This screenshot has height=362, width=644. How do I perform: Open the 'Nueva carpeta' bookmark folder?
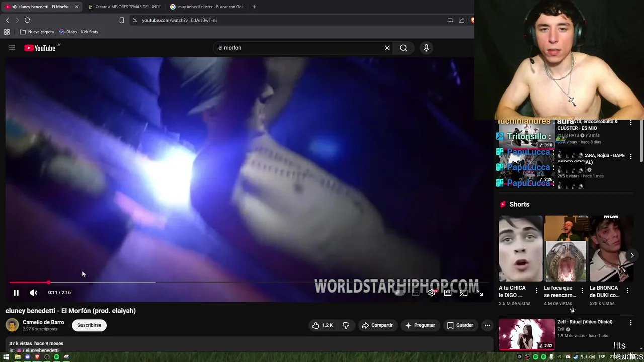click(x=37, y=32)
